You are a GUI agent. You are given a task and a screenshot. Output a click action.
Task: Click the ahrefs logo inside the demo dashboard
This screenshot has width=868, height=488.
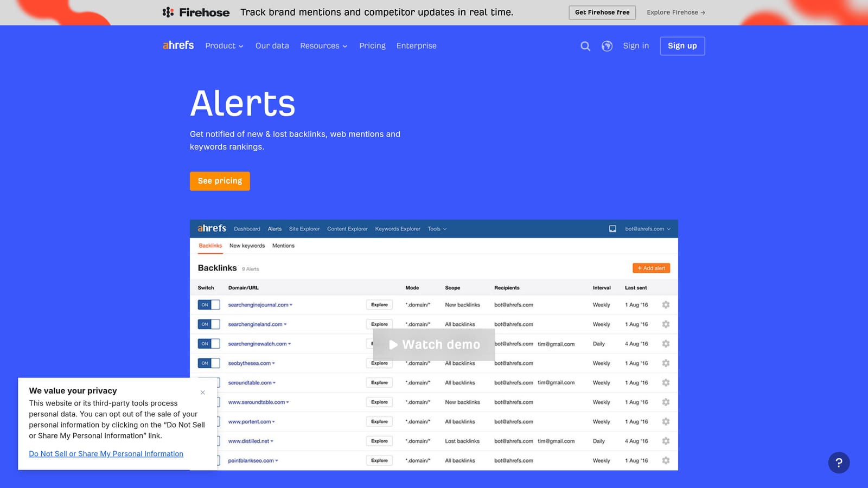(x=212, y=228)
